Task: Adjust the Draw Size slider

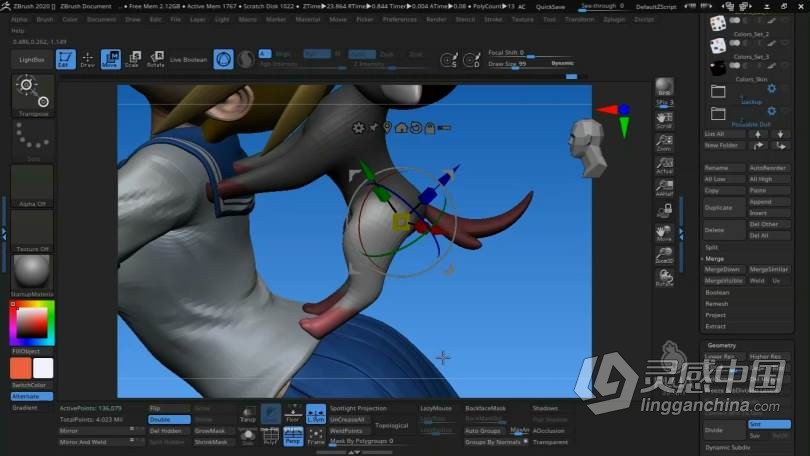Action: click(531, 64)
